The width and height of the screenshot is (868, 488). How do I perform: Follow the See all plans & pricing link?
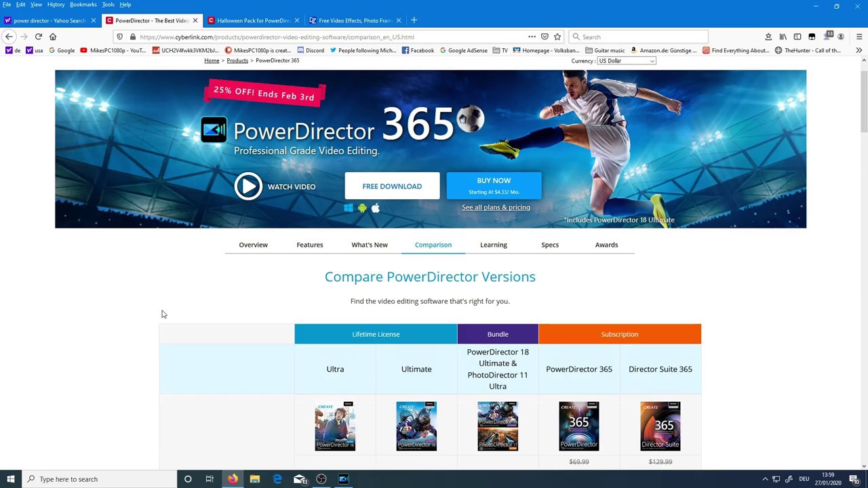pyautogui.click(x=496, y=207)
